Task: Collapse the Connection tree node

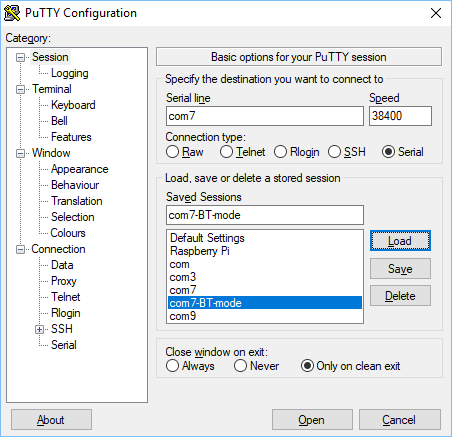Action: point(21,250)
